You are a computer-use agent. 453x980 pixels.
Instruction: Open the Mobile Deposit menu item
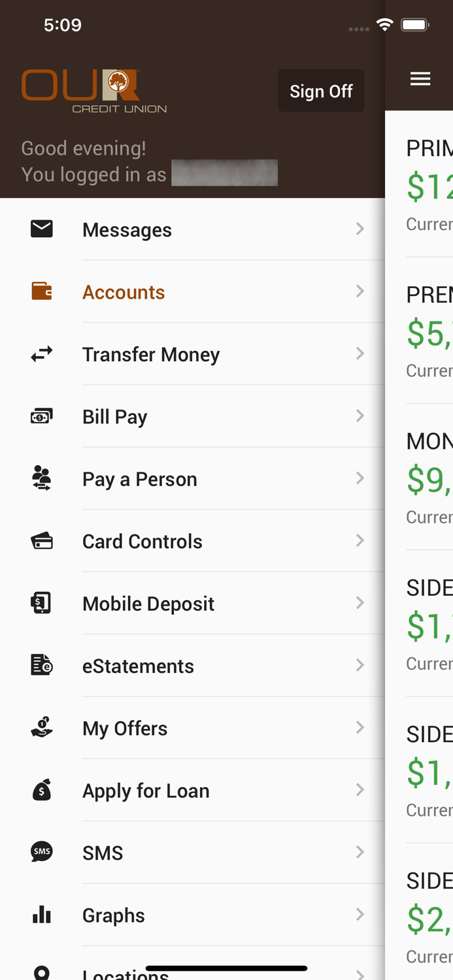pos(148,604)
